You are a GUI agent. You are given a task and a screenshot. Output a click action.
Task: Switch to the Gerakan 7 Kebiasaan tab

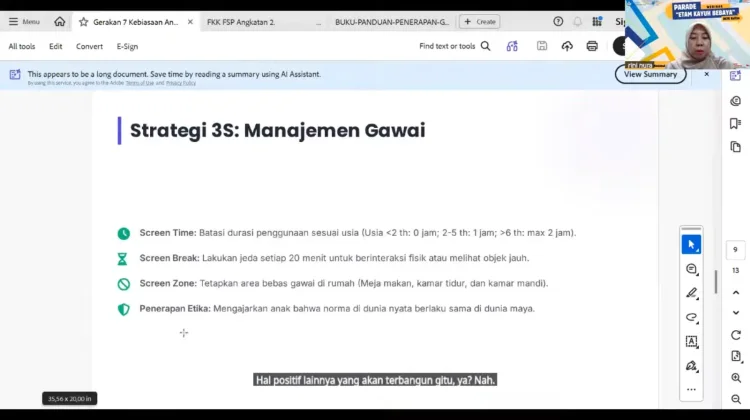(x=135, y=22)
